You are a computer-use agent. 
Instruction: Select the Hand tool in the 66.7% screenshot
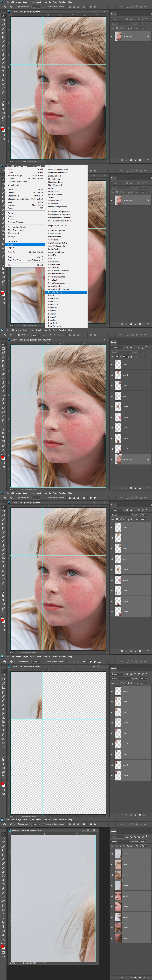[x=3, y=936]
